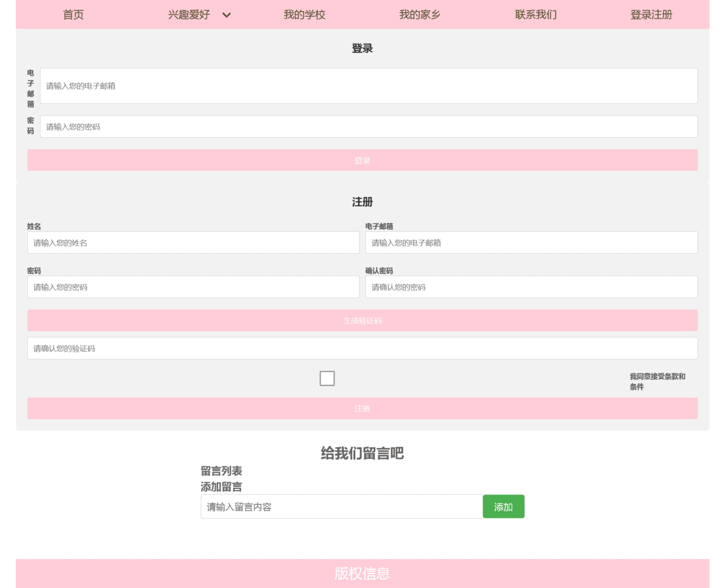Click the 姓名 field in registration
This screenshot has height=588, width=725.
tap(193, 243)
